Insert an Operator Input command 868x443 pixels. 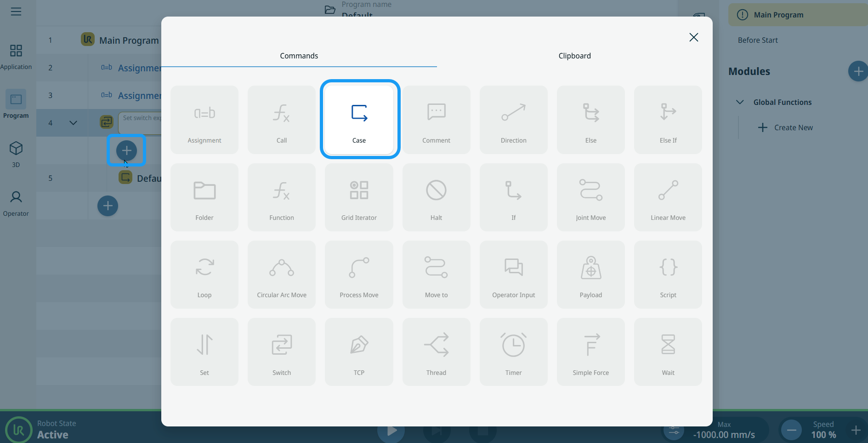pyautogui.click(x=513, y=275)
